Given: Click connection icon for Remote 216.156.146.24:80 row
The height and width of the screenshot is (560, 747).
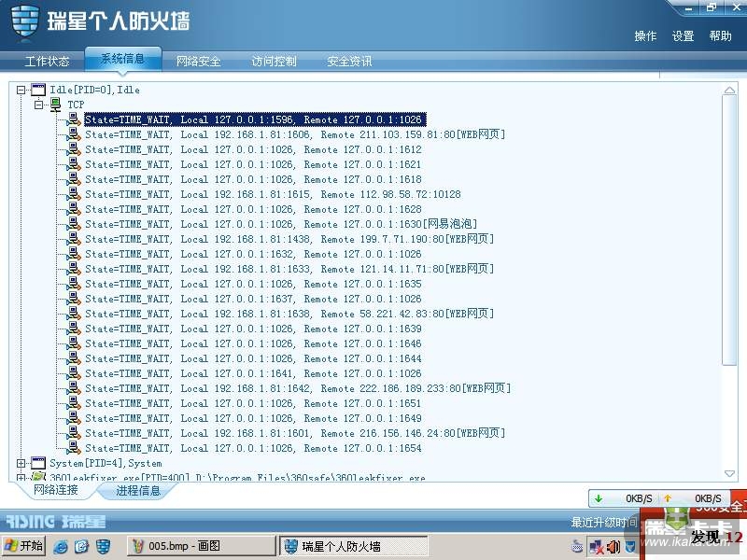Looking at the screenshot, I should (x=74, y=433).
